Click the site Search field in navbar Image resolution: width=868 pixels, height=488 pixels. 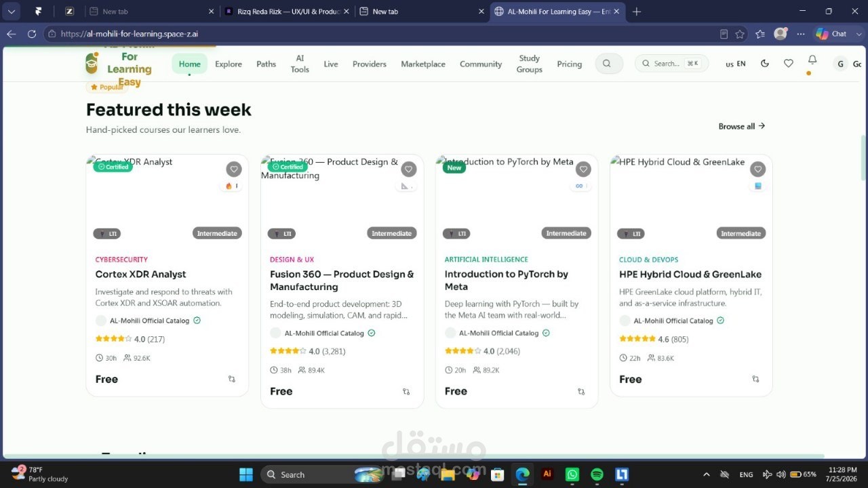[x=671, y=64]
